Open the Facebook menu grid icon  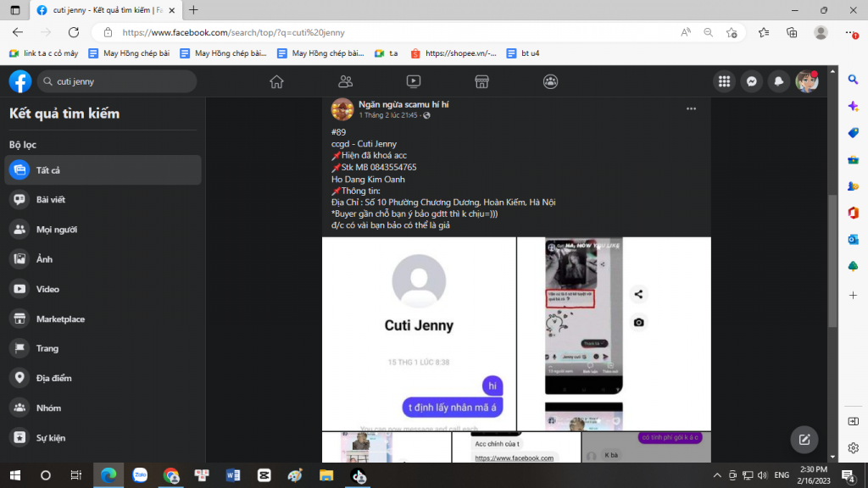[x=724, y=81]
